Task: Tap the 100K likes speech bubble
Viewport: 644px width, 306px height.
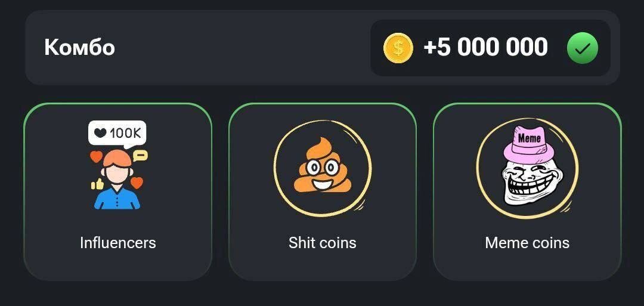Action: pyautogui.click(x=117, y=134)
